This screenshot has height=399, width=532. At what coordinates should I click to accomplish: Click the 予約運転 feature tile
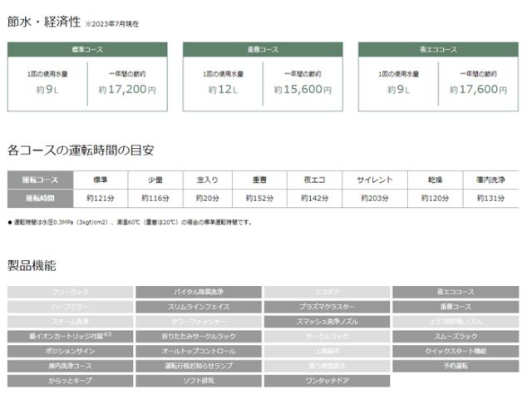click(x=456, y=366)
